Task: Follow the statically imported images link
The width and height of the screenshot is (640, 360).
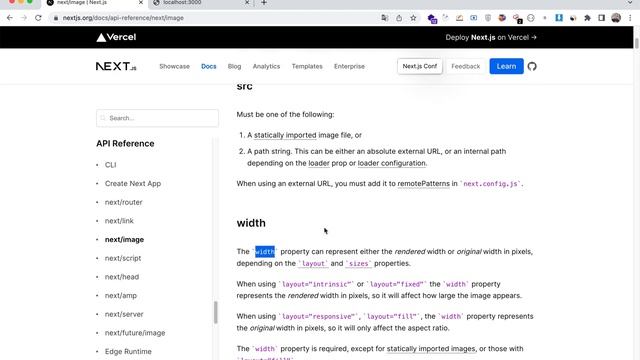Action: 431,349
